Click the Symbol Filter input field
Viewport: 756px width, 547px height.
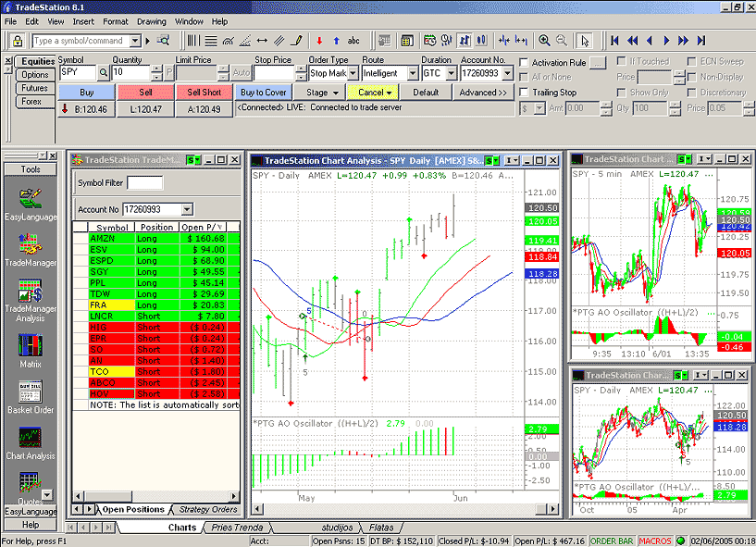(x=144, y=183)
